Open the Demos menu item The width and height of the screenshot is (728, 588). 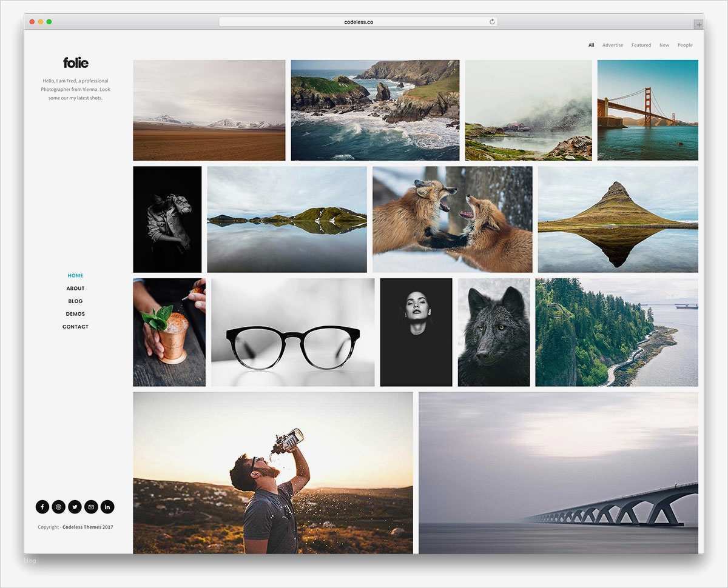coord(75,314)
